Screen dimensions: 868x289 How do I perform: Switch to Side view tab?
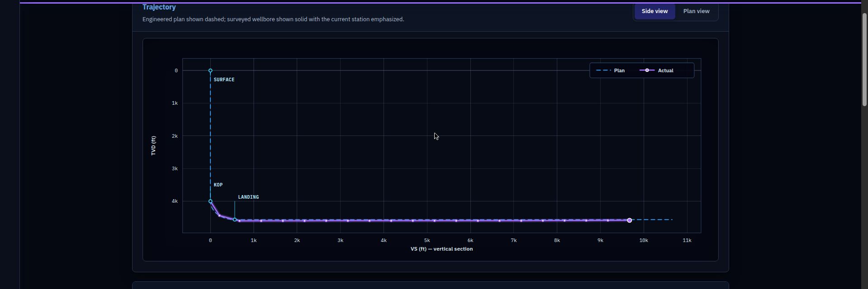point(655,11)
